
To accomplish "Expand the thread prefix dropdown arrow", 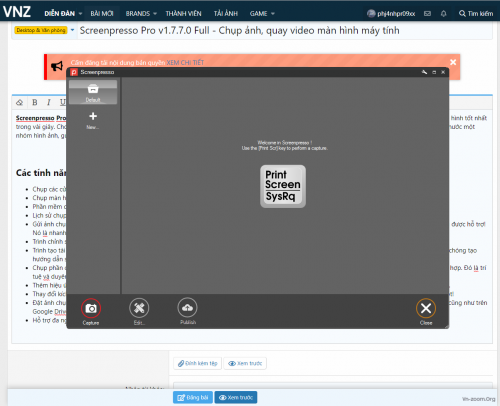I will pyautogui.click(x=72, y=30).
